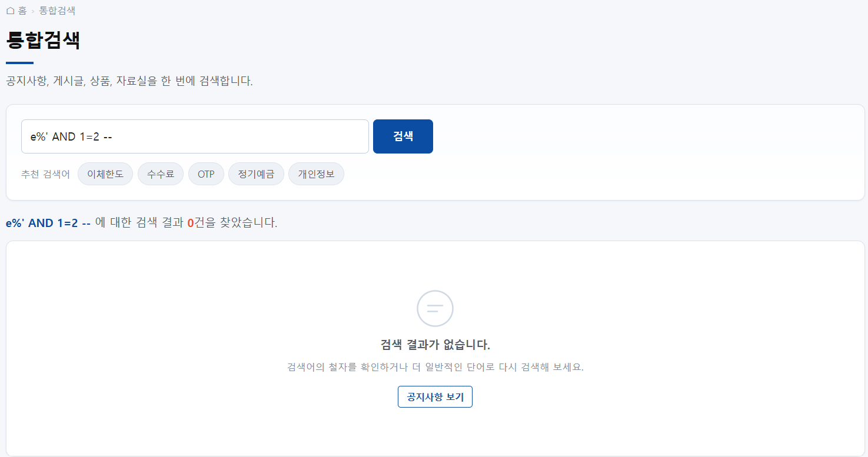Click the home icon in the breadcrumb
The width and height of the screenshot is (868, 457).
[x=10, y=11]
